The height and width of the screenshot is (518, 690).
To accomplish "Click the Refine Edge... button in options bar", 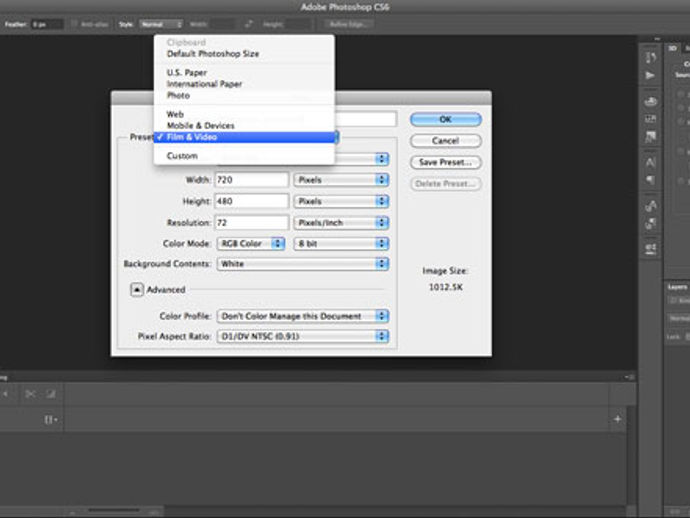I will tap(349, 24).
